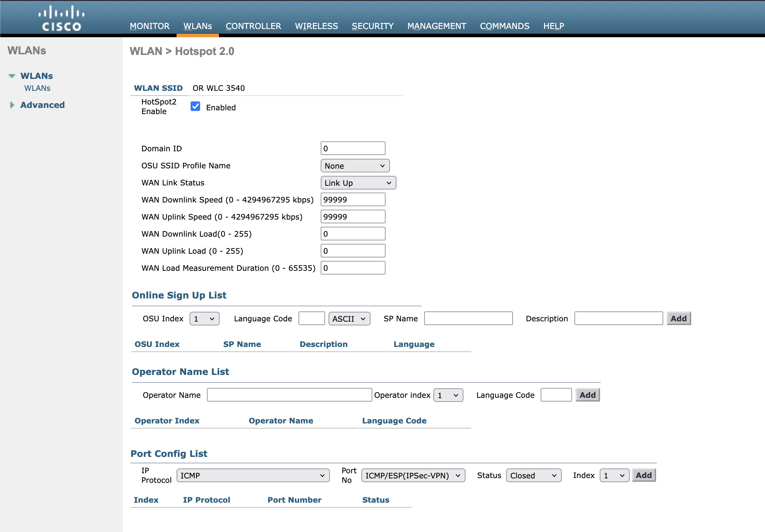Open the WAN Link Status dropdown
This screenshot has height=532, width=765.
(x=358, y=183)
